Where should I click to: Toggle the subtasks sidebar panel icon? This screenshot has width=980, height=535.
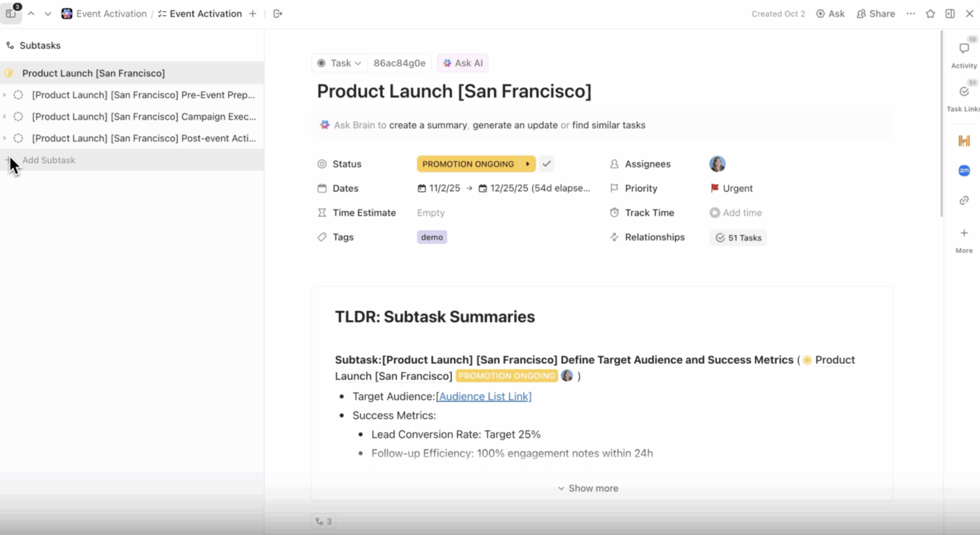click(x=10, y=13)
